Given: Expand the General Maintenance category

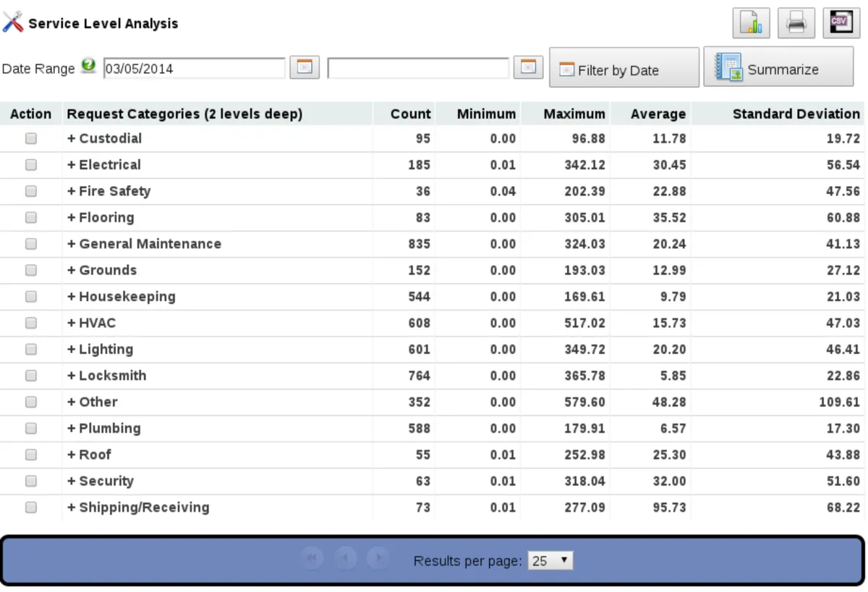Looking at the screenshot, I should click(x=72, y=244).
